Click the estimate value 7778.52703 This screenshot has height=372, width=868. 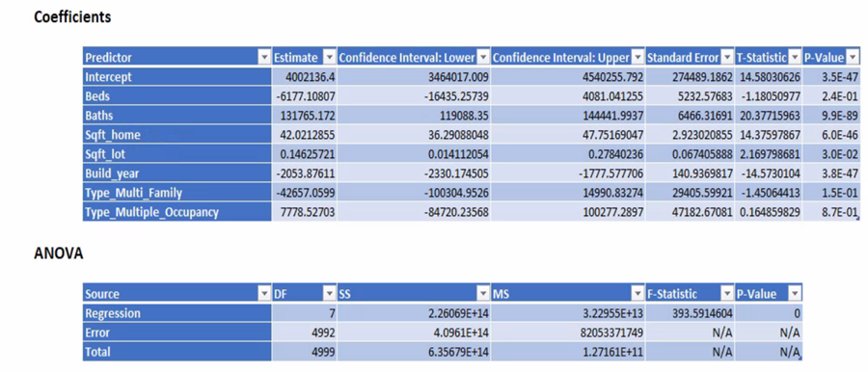coord(304,213)
